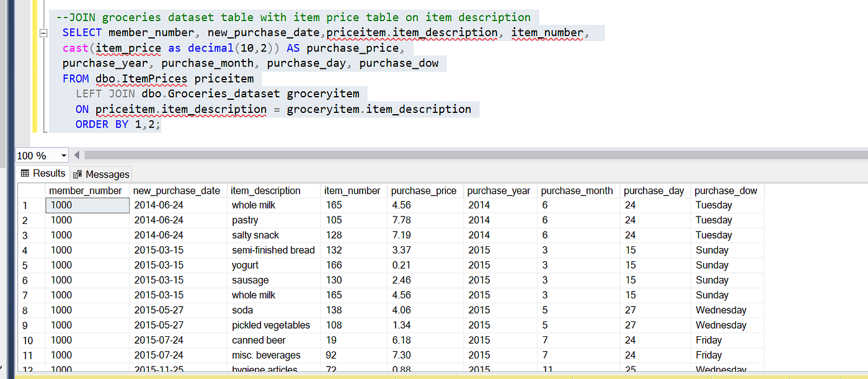The image size is (868, 379).
Task: Click the zoom percentage dropdown arrow
Action: pos(63,155)
